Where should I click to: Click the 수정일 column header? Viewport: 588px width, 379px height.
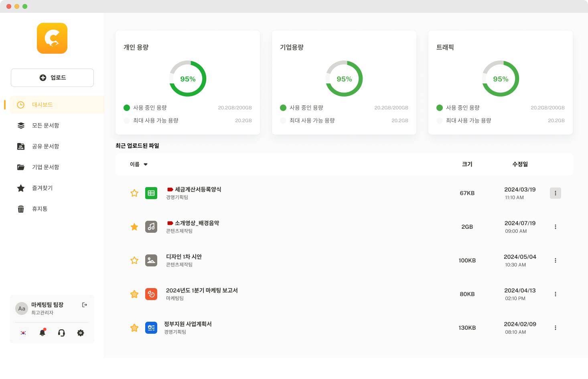[x=520, y=164]
